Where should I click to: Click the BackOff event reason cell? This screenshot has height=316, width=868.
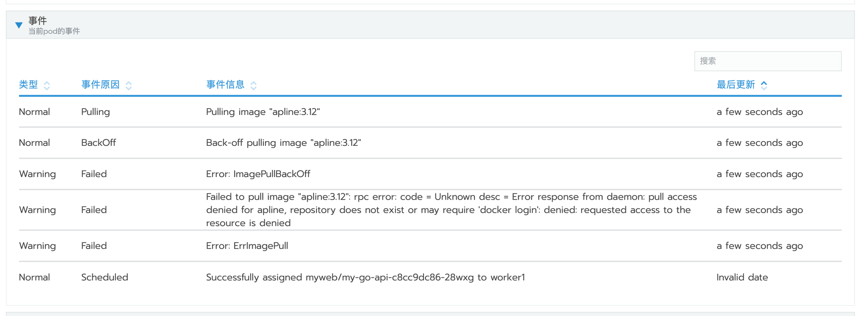(x=99, y=143)
